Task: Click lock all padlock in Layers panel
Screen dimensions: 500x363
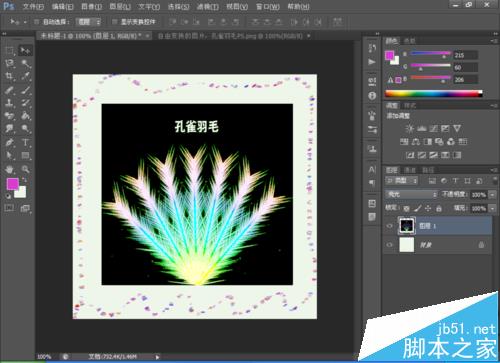Action: (x=439, y=209)
